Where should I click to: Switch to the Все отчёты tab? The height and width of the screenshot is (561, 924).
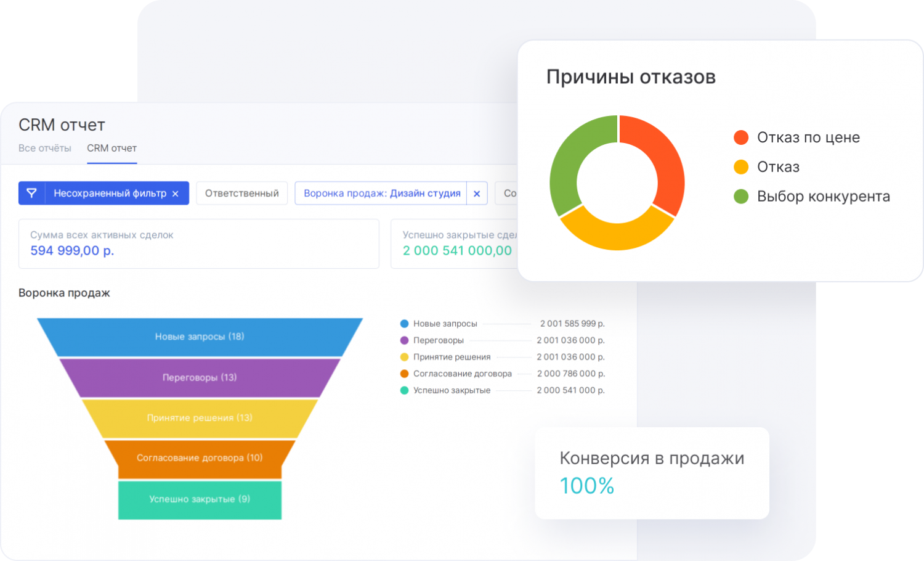point(45,148)
